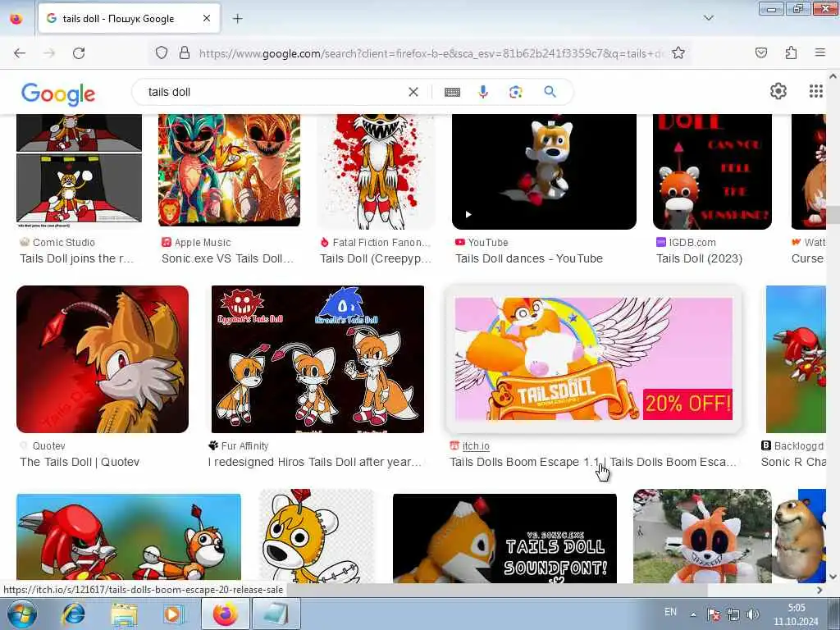Save page to Pocket
The image size is (840, 630).
[761, 53]
